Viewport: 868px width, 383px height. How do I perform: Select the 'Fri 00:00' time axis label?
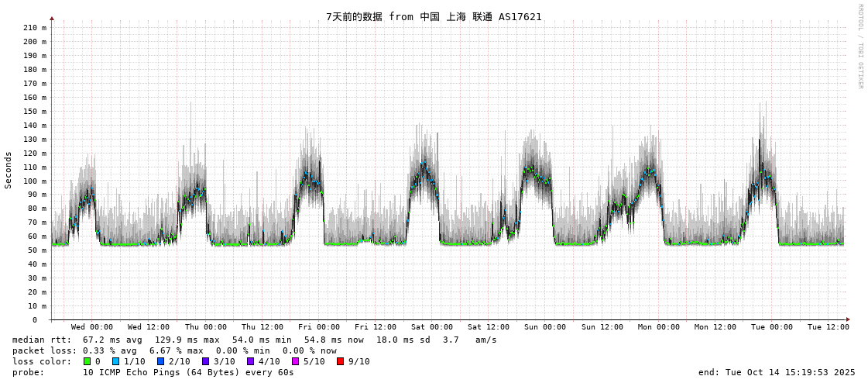click(x=319, y=327)
